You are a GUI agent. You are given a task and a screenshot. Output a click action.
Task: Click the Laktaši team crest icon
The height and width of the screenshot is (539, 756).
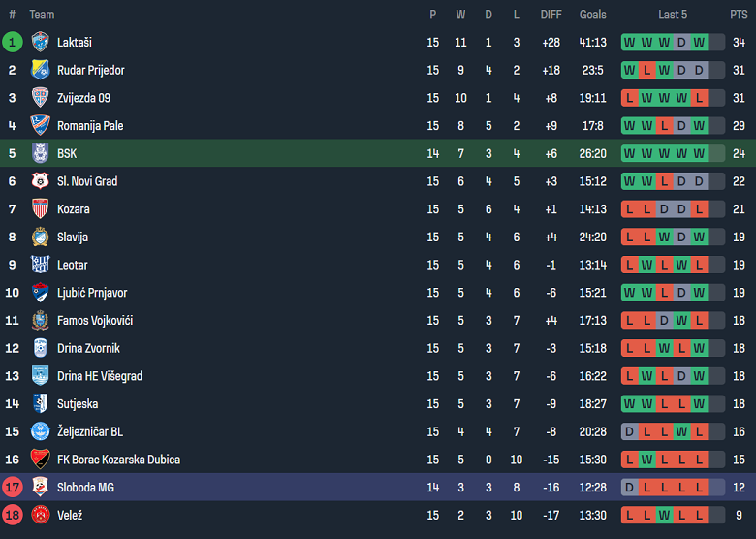coord(40,42)
